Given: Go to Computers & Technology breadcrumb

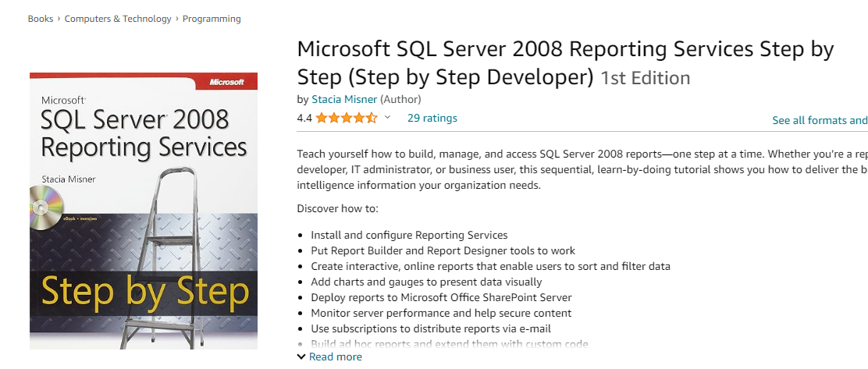Looking at the screenshot, I should (x=118, y=19).
